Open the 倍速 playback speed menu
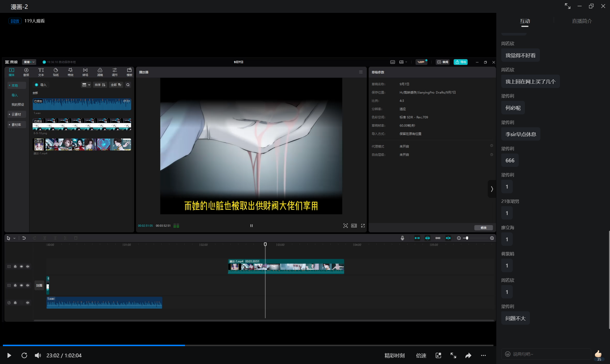610x364 pixels. point(421,355)
